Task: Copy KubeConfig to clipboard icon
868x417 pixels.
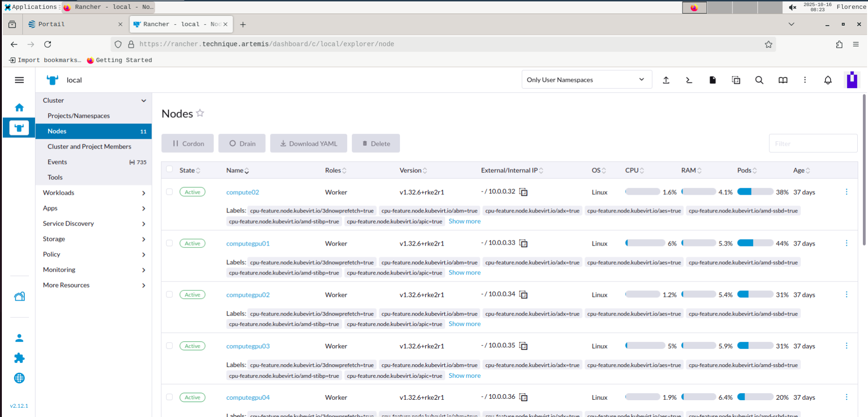Action: 736,80
